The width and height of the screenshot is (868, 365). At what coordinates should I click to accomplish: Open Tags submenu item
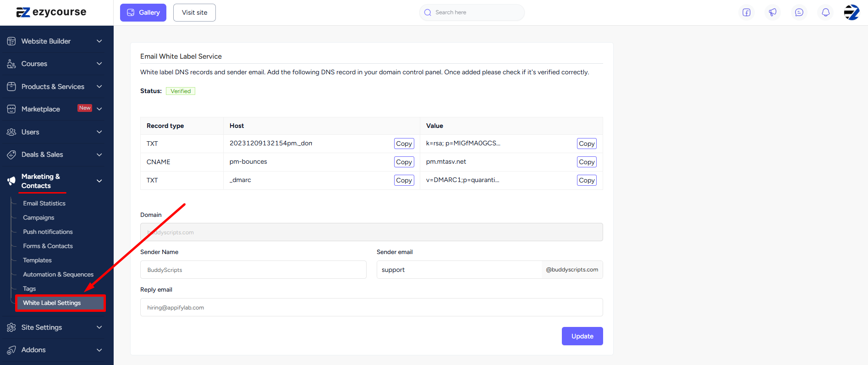tap(29, 288)
